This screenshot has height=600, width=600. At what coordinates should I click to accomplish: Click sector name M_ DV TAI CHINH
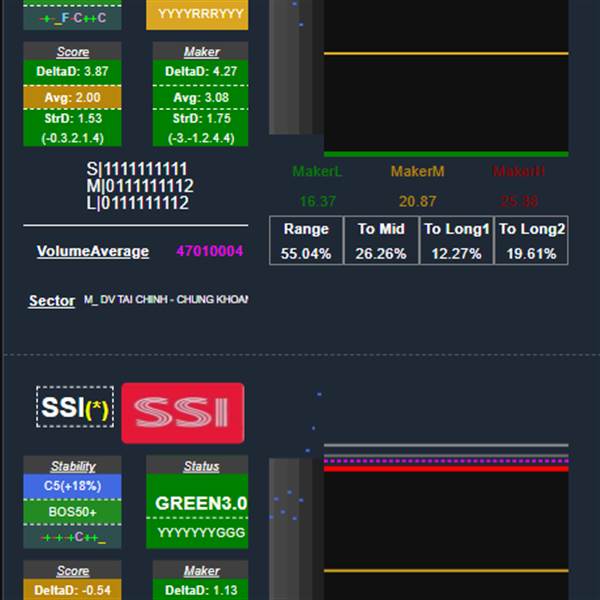click(166, 300)
